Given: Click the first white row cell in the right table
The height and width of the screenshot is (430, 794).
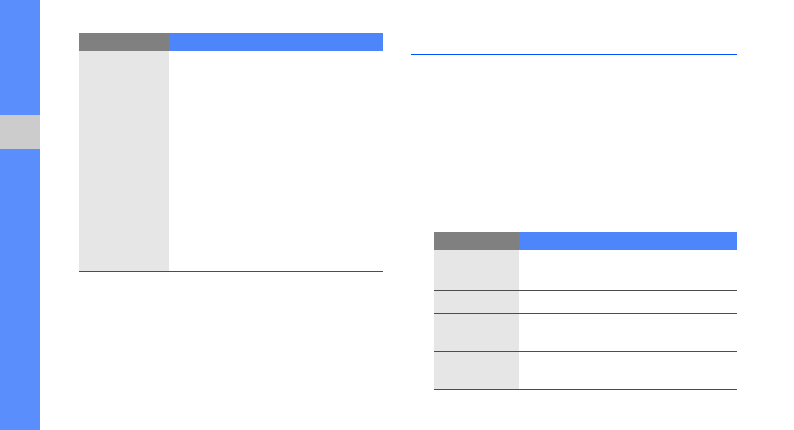Looking at the screenshot, I should [x=628, y=270].
